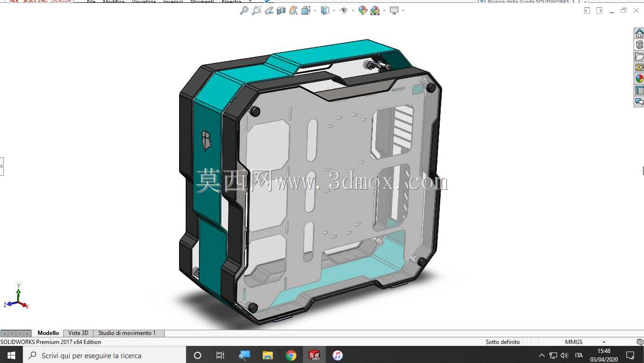Click the SOLIDWORKS Premium 2017 x64 Edition text
Screen dimensions: 644x363
pos(51,342)
